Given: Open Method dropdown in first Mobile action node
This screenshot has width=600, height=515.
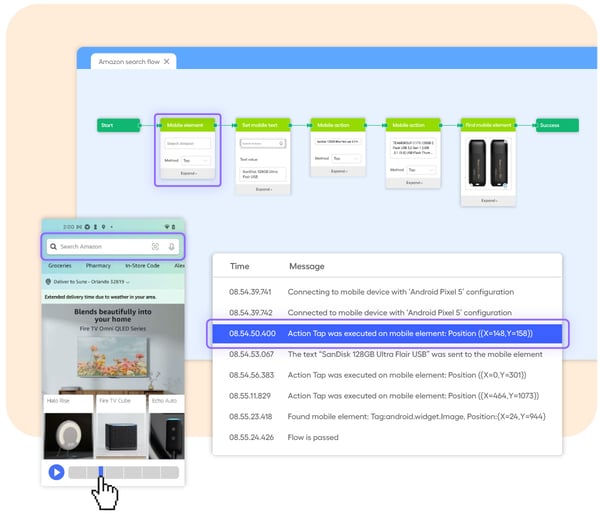Looking at the screenshot, I should [346, 158].
